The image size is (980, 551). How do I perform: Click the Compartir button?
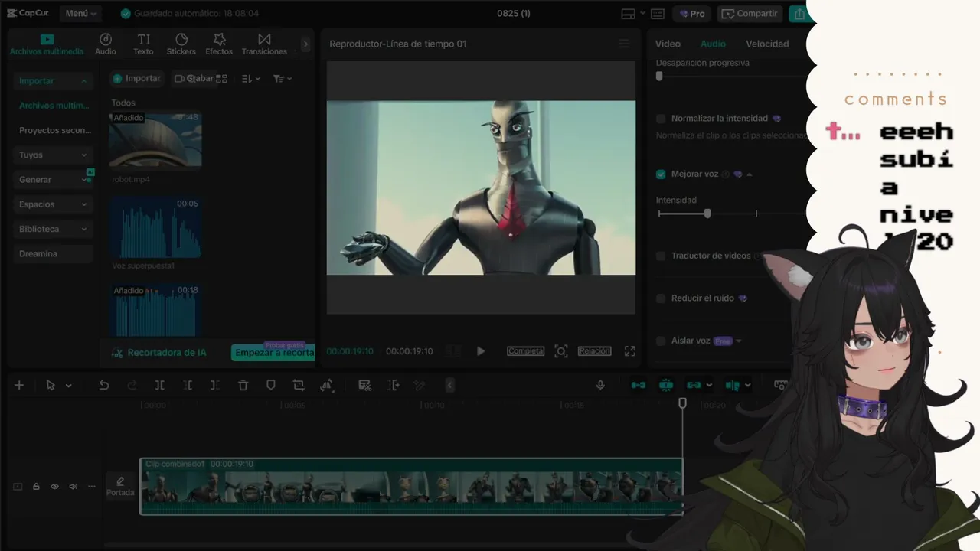point(750,14)
